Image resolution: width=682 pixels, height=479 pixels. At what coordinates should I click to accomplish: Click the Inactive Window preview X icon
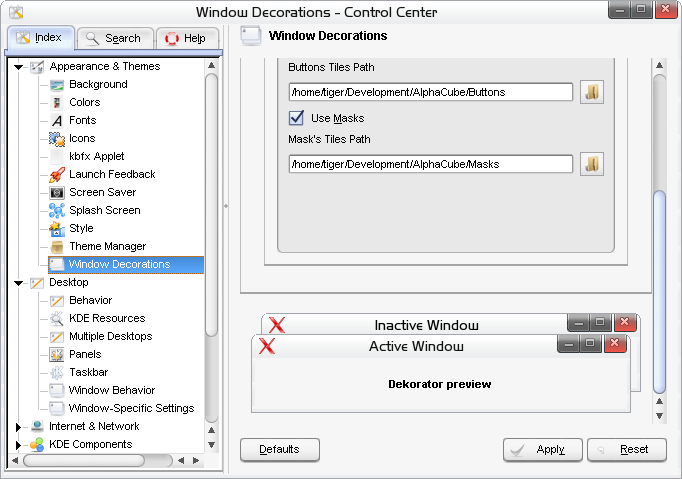tap(277, 325)
